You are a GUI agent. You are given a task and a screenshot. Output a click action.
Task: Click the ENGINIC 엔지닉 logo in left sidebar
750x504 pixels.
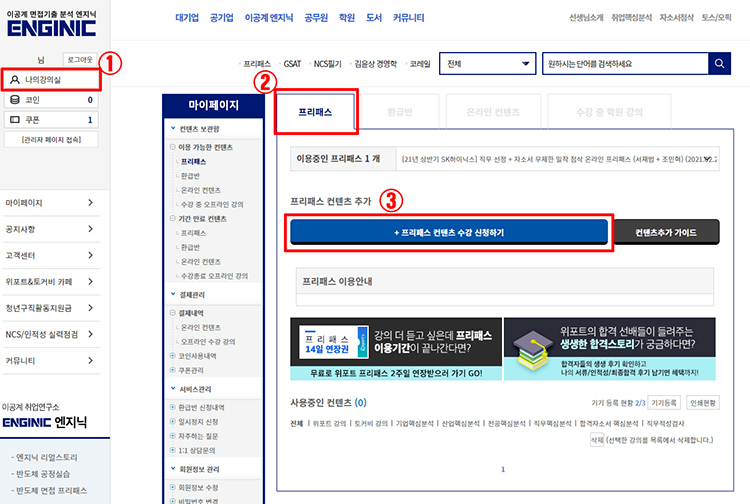click(x=47, y=423)
